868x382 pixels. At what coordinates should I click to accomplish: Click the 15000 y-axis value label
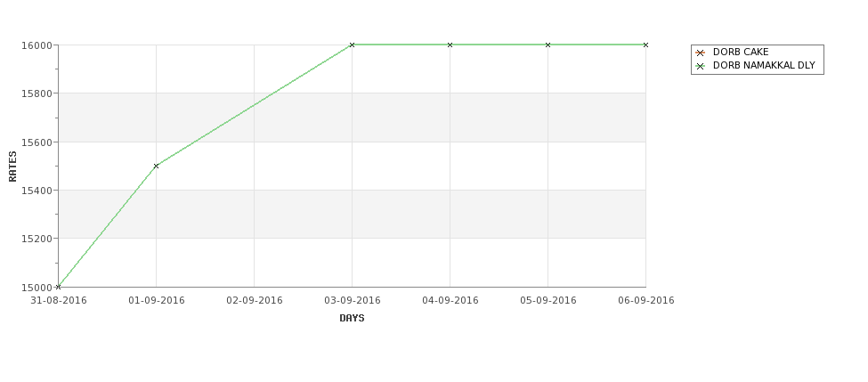pos(40,288)
